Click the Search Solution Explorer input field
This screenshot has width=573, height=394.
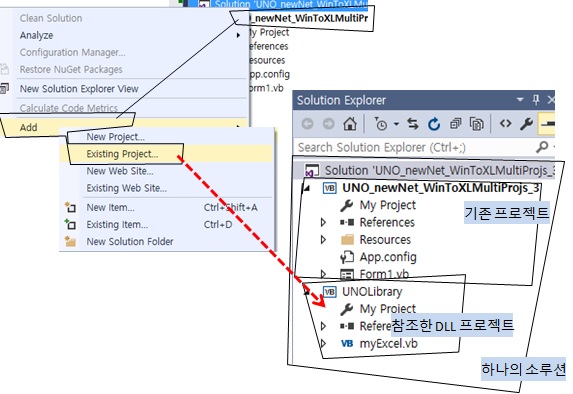(x=415, y=147)
